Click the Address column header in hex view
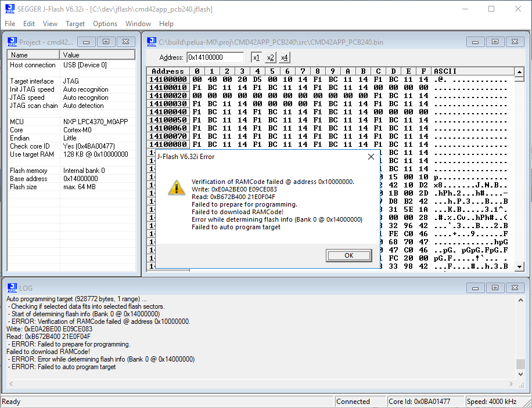 click(x=168, y=71)
